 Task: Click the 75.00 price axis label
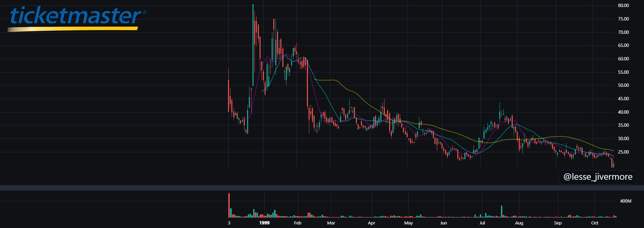coord(623,19)
